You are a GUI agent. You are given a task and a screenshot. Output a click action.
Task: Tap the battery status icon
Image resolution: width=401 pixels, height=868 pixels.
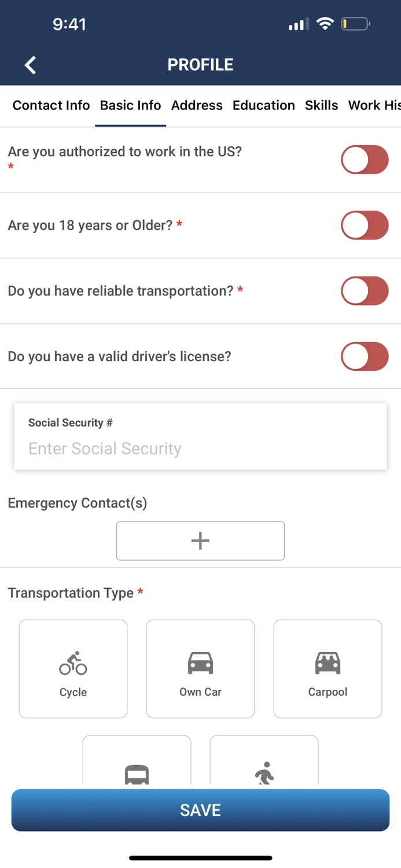point(355,24)
